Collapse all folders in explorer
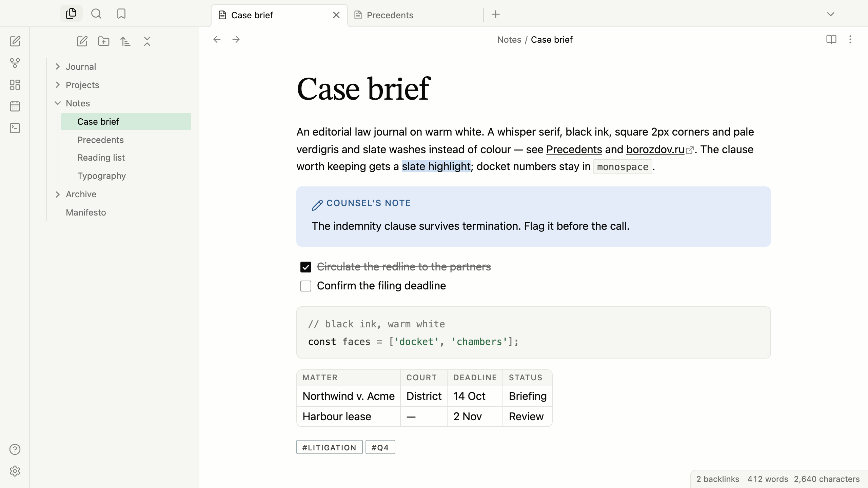Screen dimensions: 868x488 pos(147,41)
